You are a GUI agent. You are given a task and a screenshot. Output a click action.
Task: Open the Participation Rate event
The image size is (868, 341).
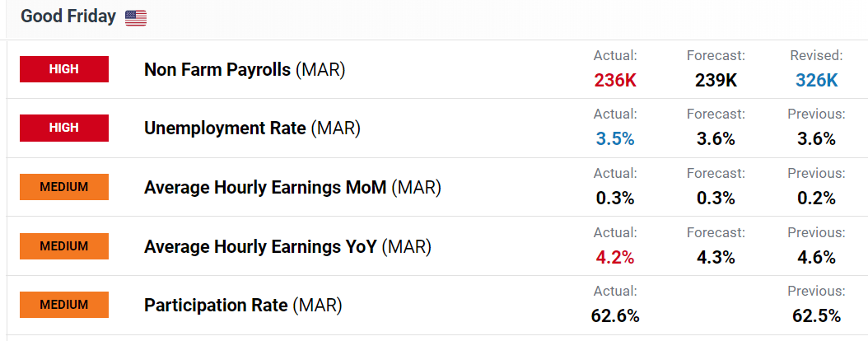pyautogui.click(x=243, y=306)
